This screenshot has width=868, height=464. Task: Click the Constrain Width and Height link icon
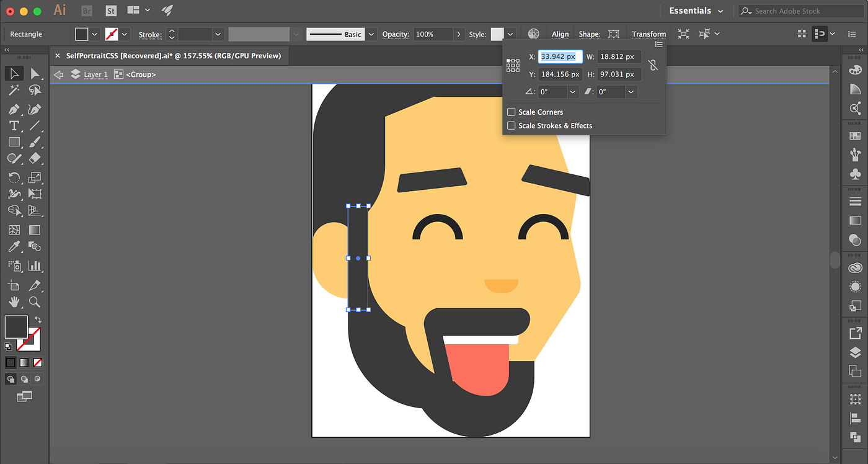pyautogui.click(x=653, y=65)
